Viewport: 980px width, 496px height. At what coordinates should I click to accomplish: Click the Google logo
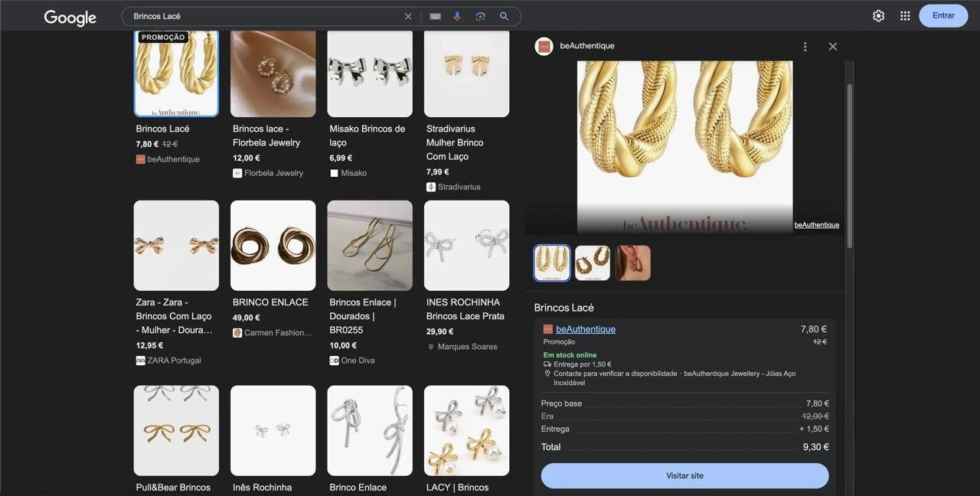(70, 18)
